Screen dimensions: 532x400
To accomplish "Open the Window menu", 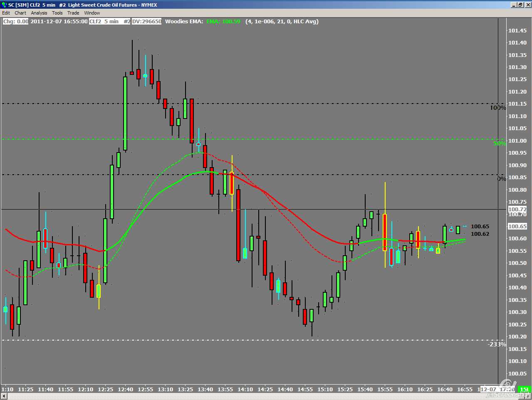I will point(92,13).
